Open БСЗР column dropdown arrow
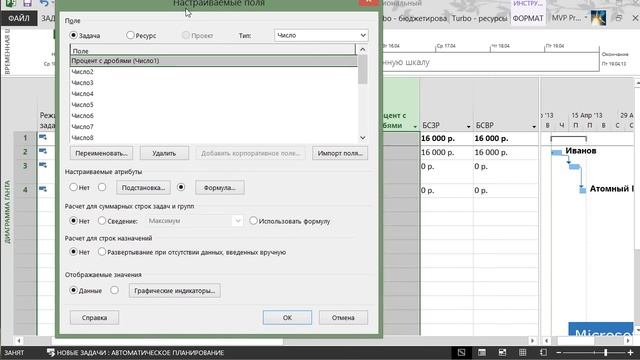Image resolution: width=640 pixels, height=360 pixels. (468, 127)
